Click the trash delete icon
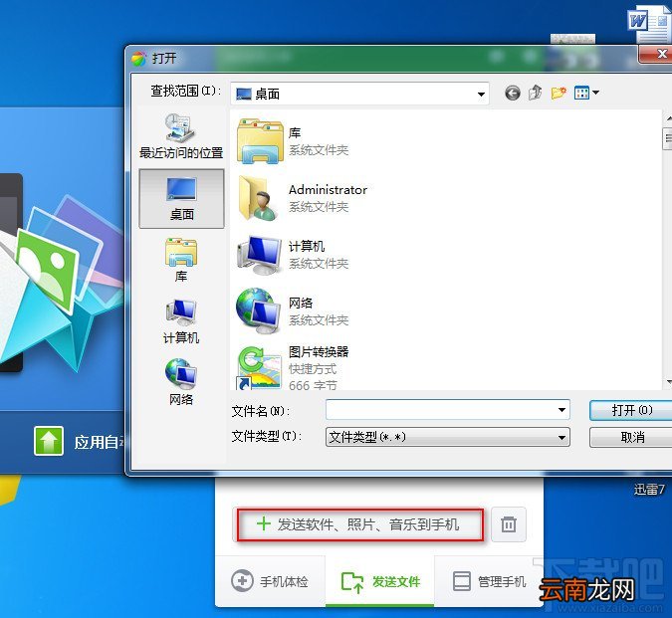Screen dimensions: 672x618 pos(509,524)
